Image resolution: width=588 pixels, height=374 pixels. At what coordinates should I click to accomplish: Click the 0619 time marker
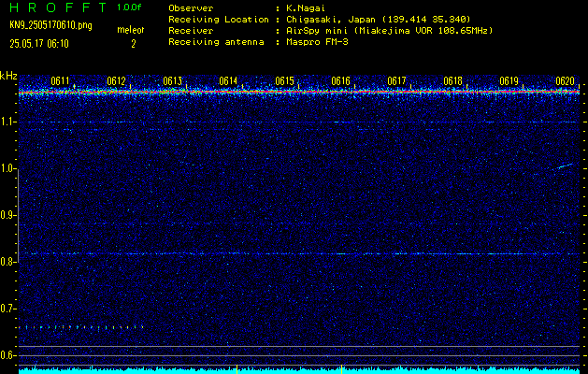509,81
